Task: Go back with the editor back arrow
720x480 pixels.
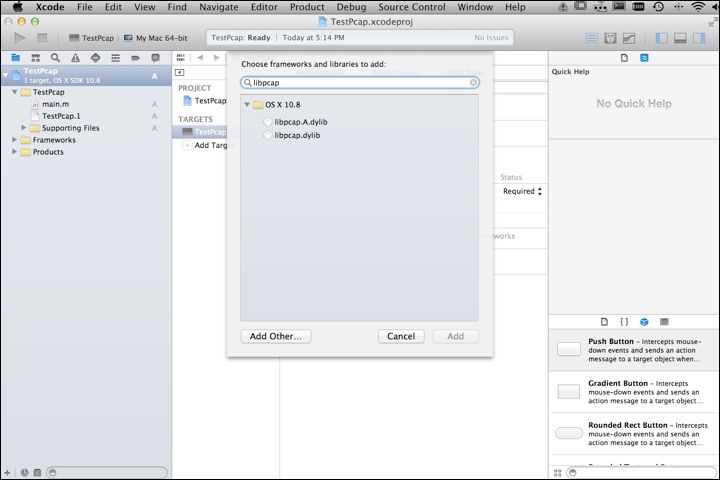Action: [200, 58]
